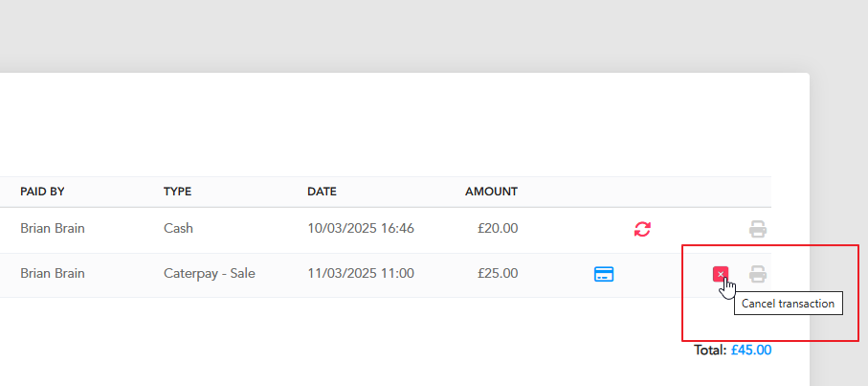
Task: Click the AMOUNT column header
Action: tap(491, 192)
